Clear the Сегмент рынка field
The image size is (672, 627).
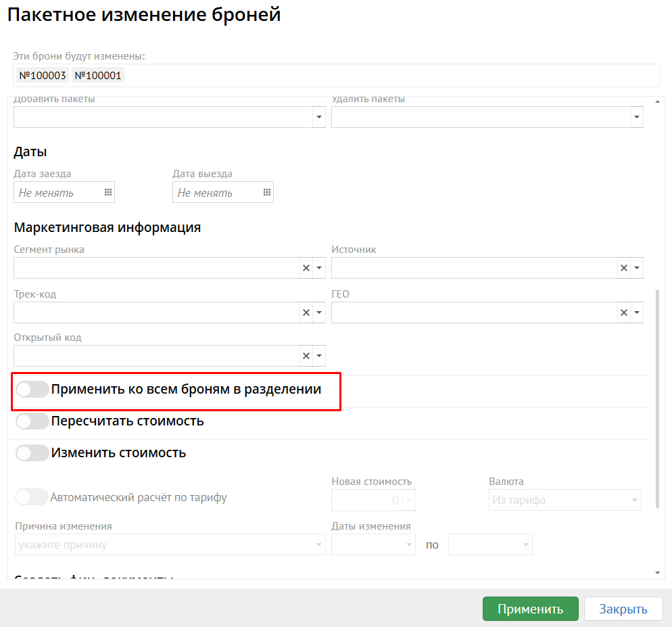click(x=306, y=268)
